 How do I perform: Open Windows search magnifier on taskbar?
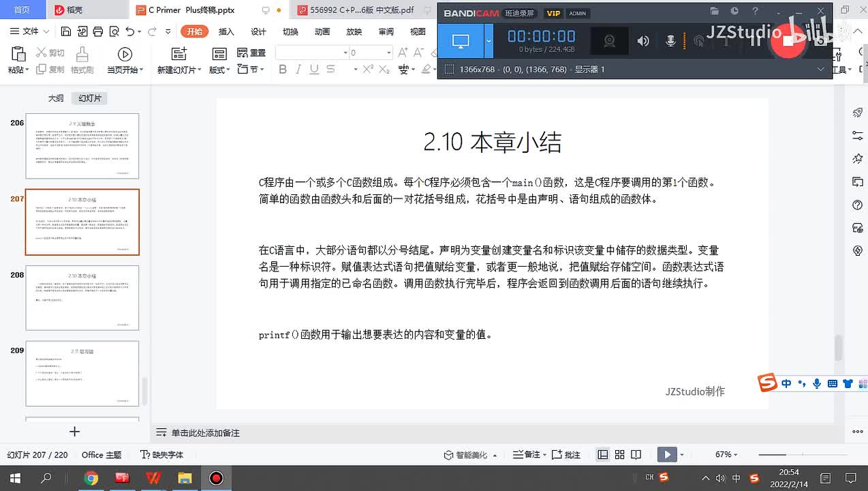46,478
